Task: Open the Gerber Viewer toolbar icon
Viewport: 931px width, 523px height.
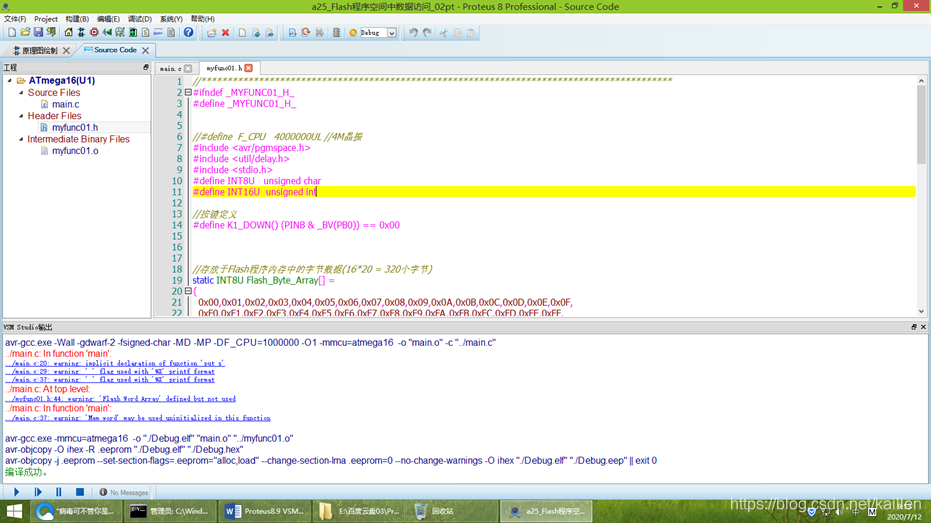Action: tap(120, 33)
